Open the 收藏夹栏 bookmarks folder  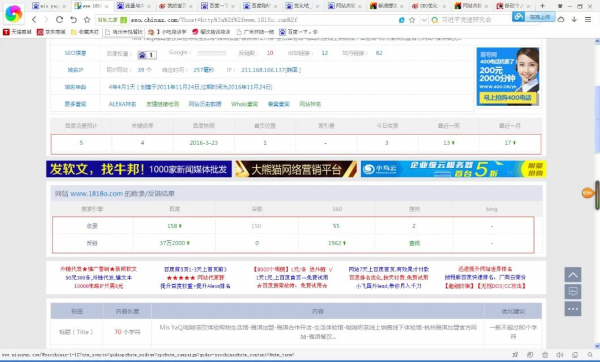pos(85,32)
